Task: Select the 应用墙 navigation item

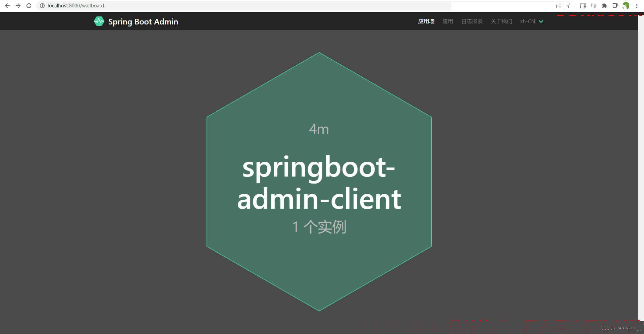Action: pos(426,21)
